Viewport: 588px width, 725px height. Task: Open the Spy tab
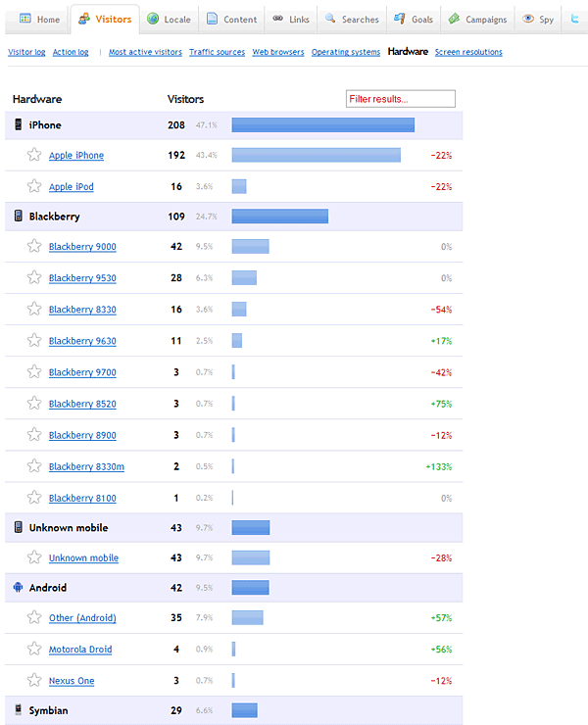538,20
